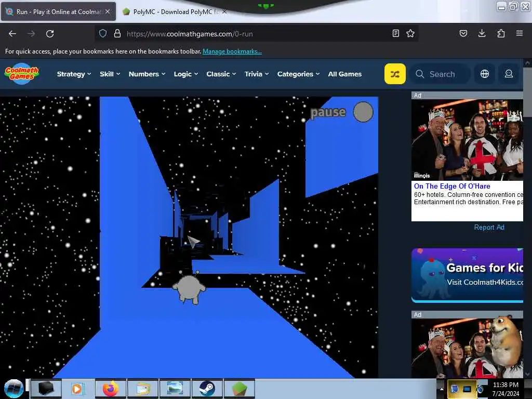Open Steam from the taskbar
Viewport: 532px width, 399px height.
tap(207, 389)
